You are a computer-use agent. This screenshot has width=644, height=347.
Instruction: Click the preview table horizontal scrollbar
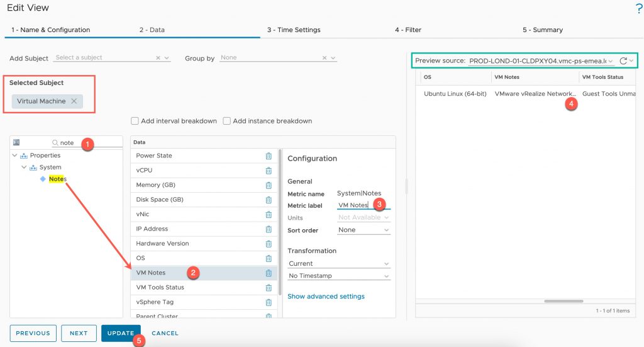(x=563, y=302)
